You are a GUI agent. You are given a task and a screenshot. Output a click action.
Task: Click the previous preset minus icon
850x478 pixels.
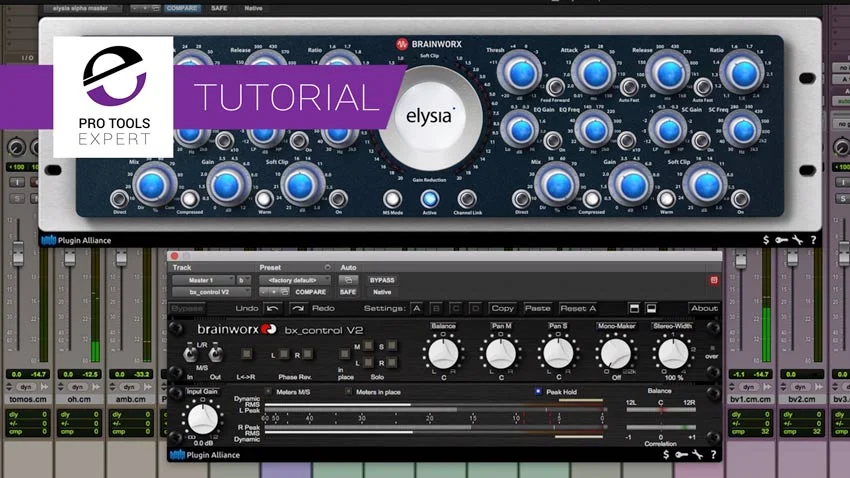263,292
